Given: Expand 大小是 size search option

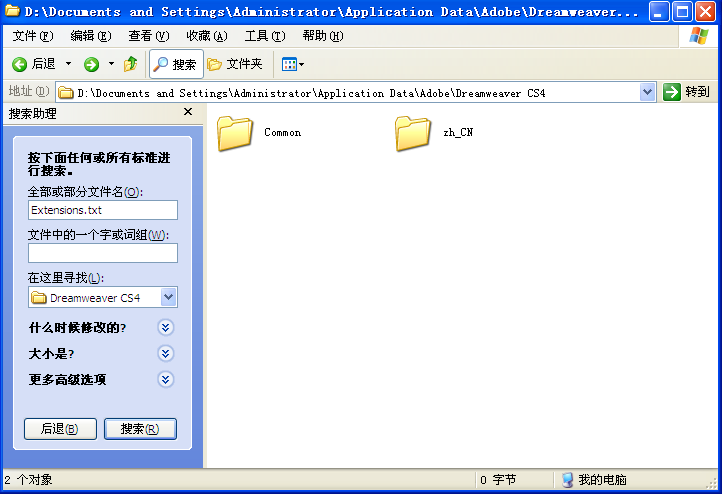Looking at the screenshot, I should coord(166,353).
